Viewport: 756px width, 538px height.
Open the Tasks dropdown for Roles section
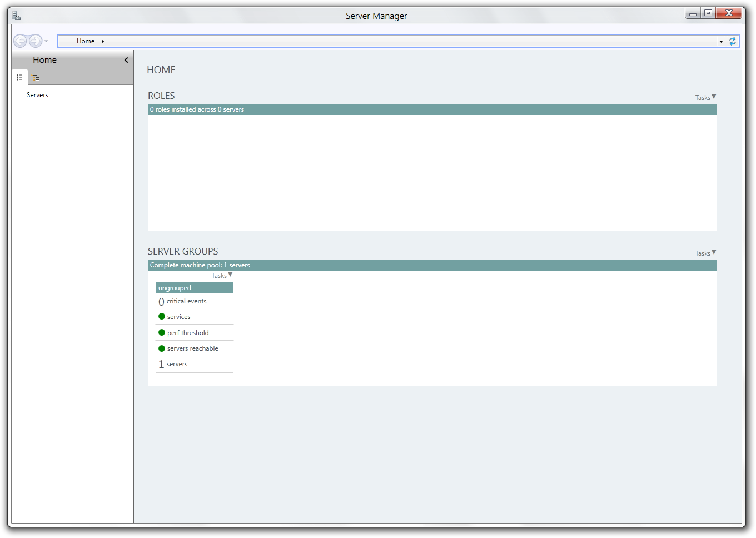pos(705,97)
